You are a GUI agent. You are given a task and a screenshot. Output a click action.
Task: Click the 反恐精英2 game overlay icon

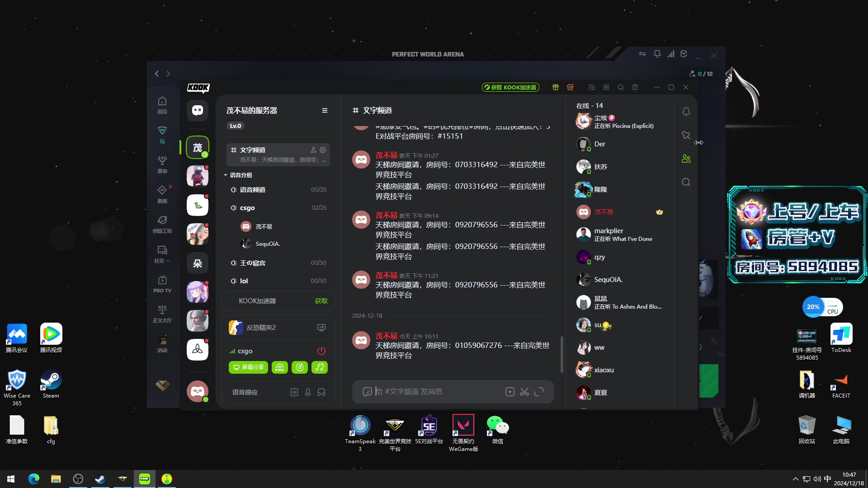coord(321,328)
